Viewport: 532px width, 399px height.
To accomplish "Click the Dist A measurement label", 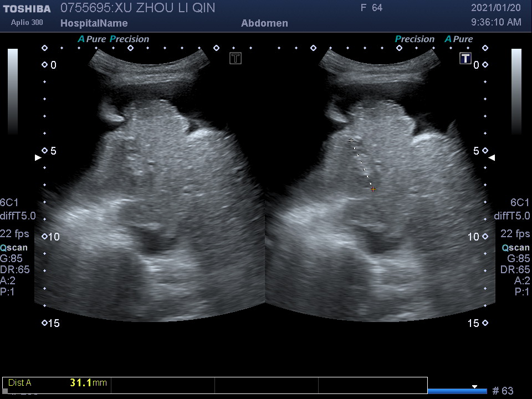I will pos(20,383).
